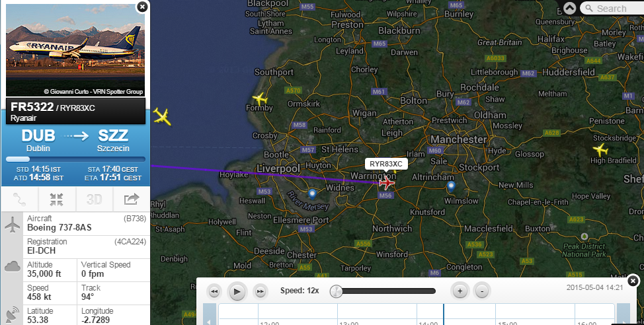The image size is (644, 325).
Task: Click the route path icon in flight panel
Action: coord(19,199)
